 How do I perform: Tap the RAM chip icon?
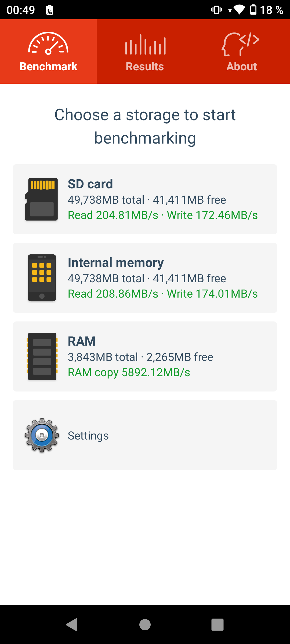coord(42,356)
